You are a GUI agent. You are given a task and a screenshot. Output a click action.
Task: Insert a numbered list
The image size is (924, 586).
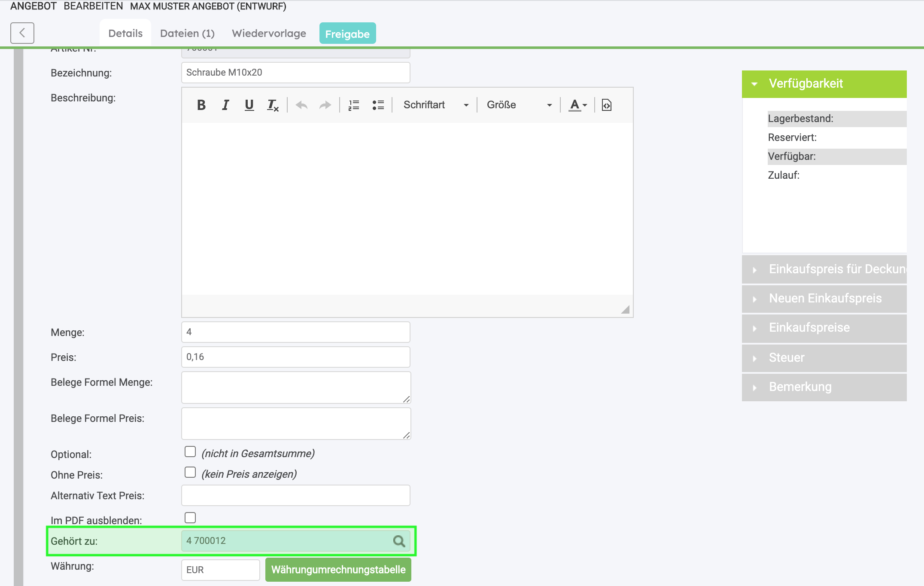[x=353, y=105]
